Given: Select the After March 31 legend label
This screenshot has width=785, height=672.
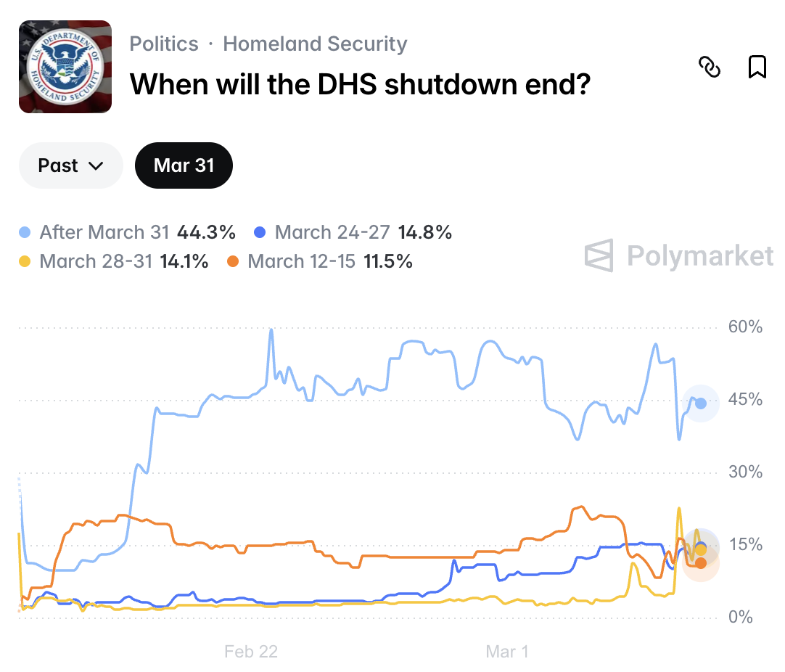Looking at the screenshot, I should click(x=104, y=233).
